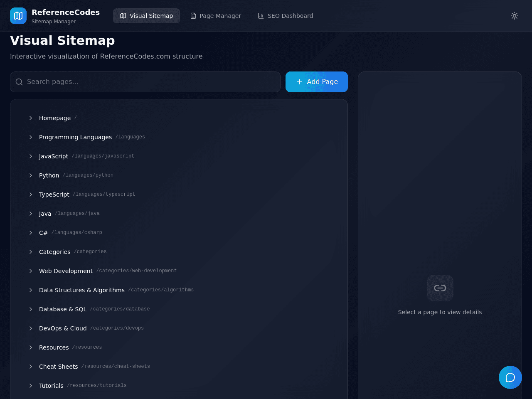532x399 pixels.
Task: Select the JavaScript page label
Action: pyautogui.click(x=54, y=156)
